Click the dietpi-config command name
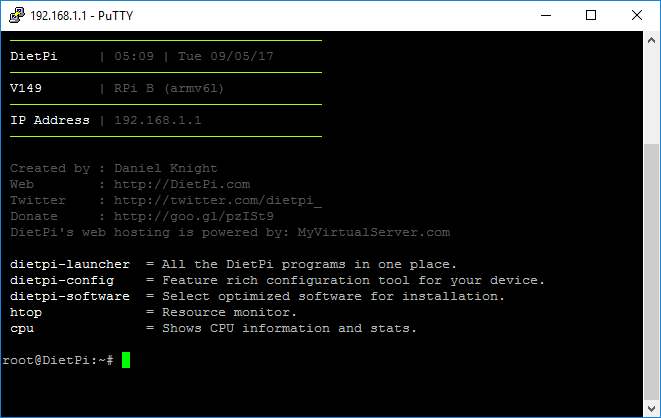Screen dimensions: 661x418 click(x=62, y=281)
